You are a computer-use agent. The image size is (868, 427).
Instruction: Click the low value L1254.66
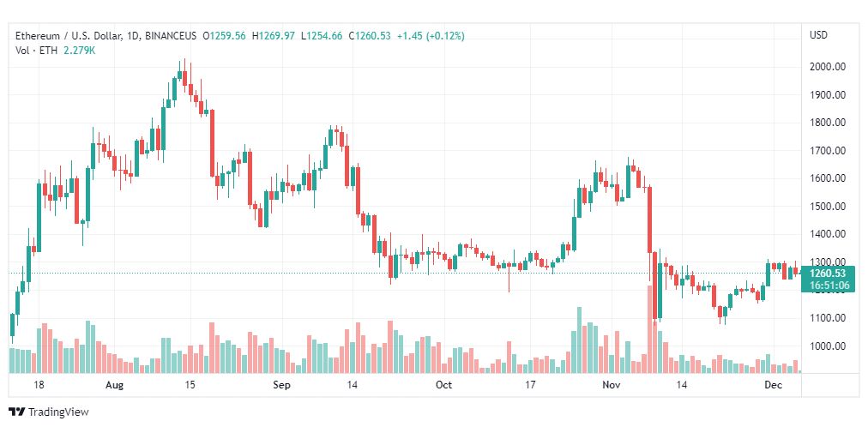click(x=322, y=35)
